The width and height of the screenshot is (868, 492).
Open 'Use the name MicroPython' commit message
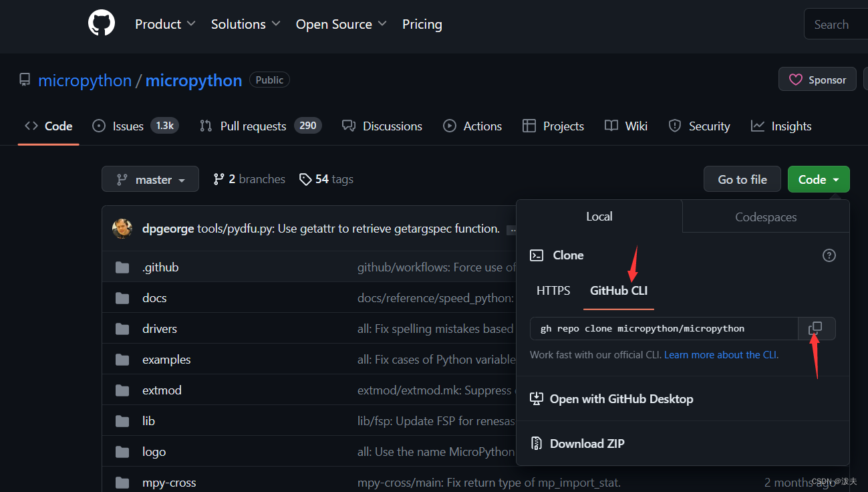(436, 452)
